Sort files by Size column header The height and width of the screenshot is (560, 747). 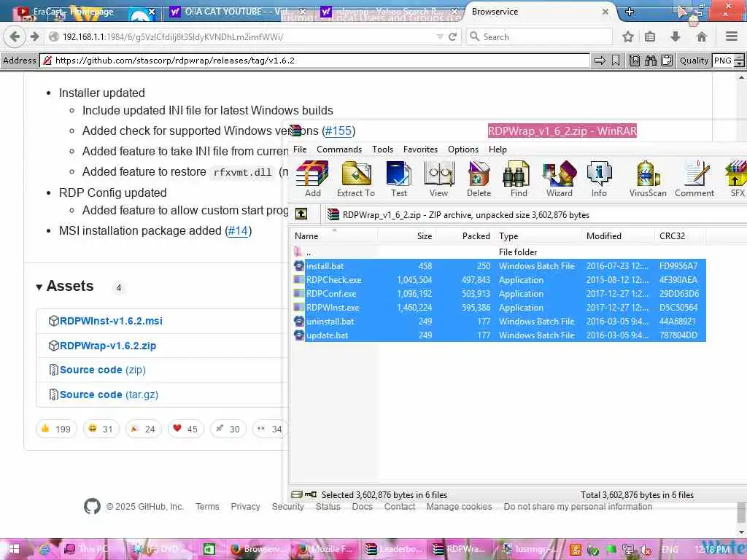407,236
